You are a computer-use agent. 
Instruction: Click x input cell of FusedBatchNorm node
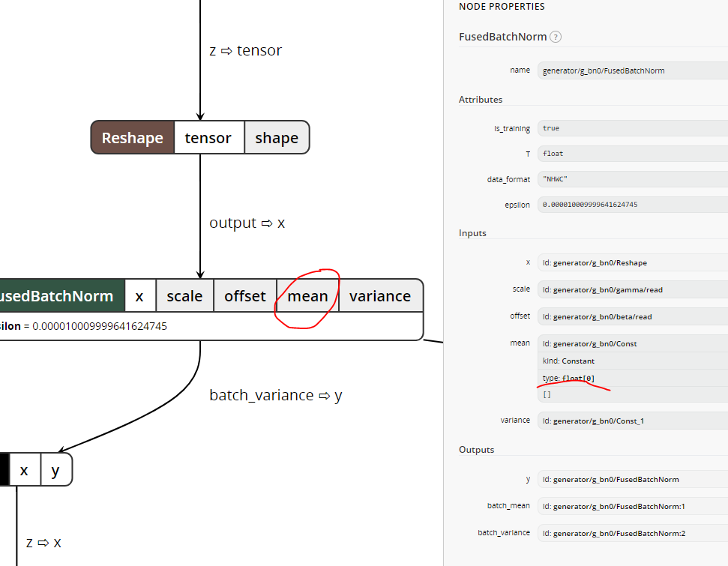tap(139, 296)
